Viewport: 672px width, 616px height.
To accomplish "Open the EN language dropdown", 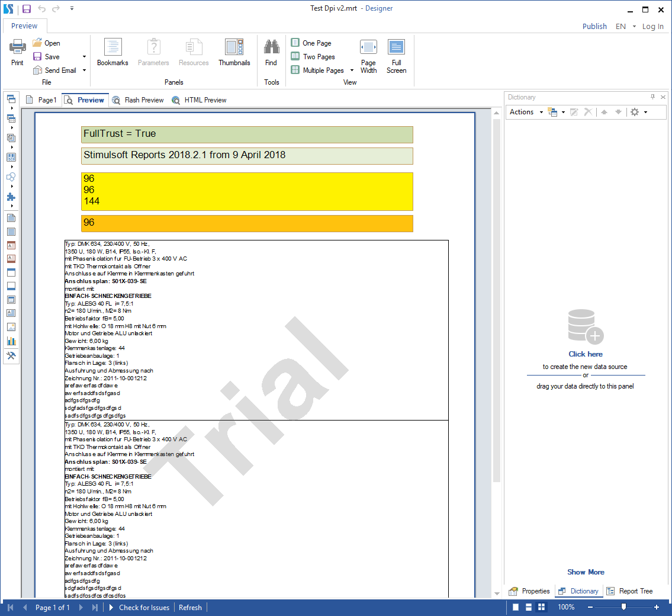I will pyautogui.click(x=626, y=26).
